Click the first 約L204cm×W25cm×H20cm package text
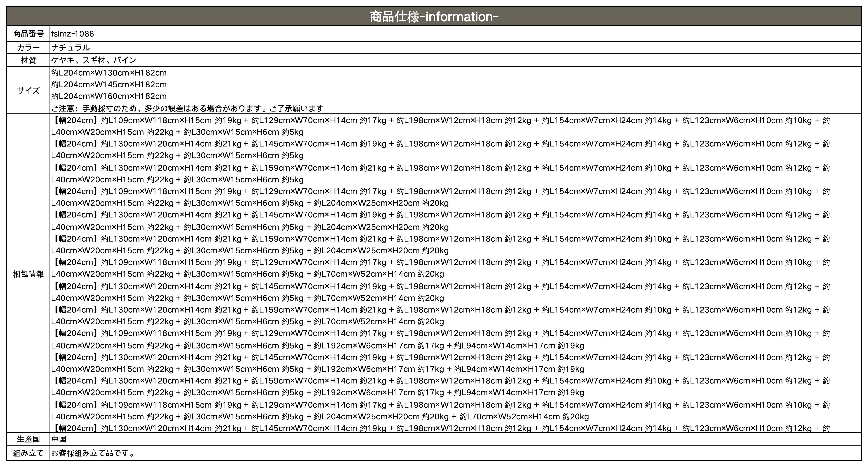Viewport: 868px width, 467px height. tap(367, 203)
